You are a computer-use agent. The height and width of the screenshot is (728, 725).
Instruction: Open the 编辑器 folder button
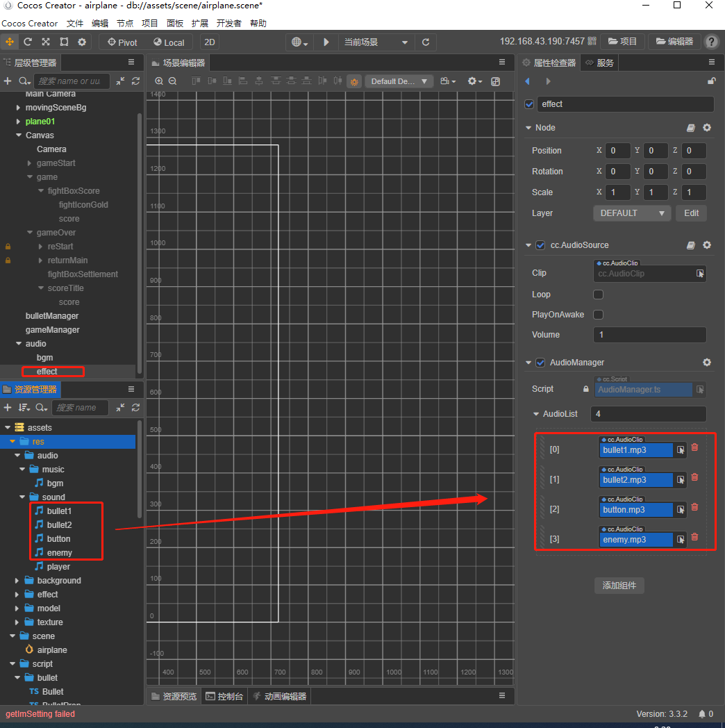tap(674, 42)
